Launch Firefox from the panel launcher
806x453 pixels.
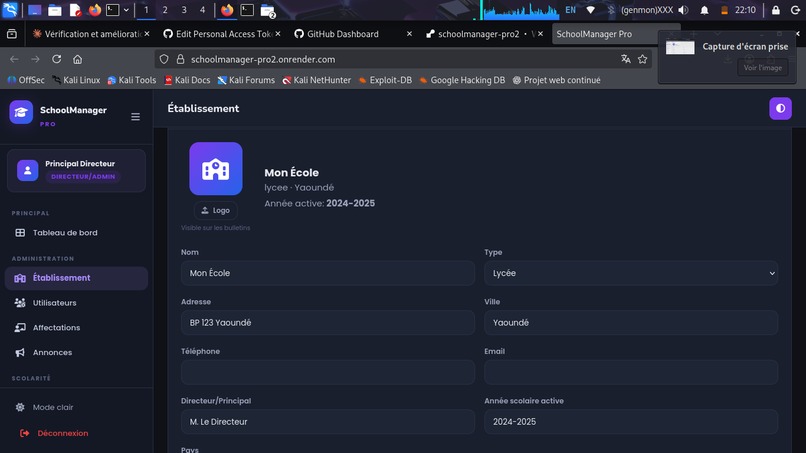point(95,10)
